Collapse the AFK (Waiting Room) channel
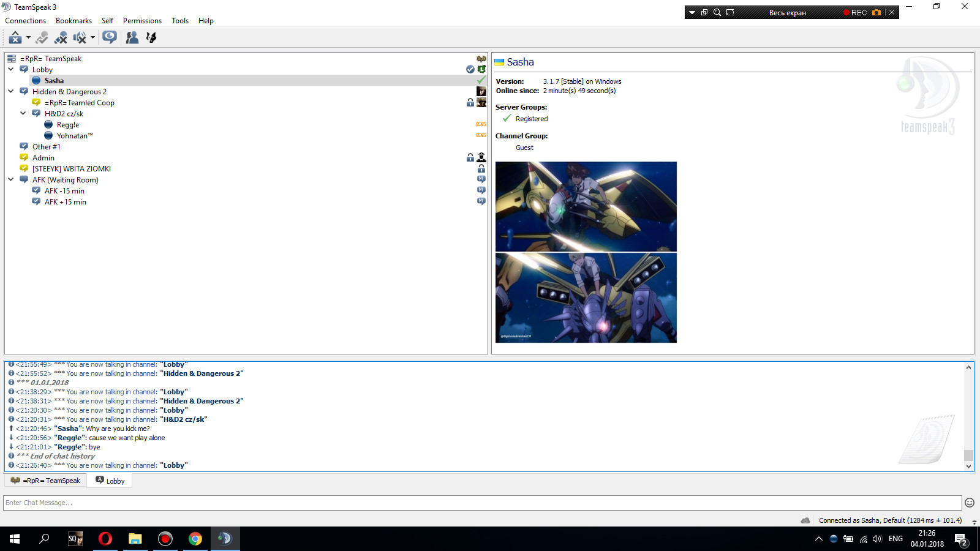This screenshot has width=980, height=551. pyautogui.click(x=11, y=179)
